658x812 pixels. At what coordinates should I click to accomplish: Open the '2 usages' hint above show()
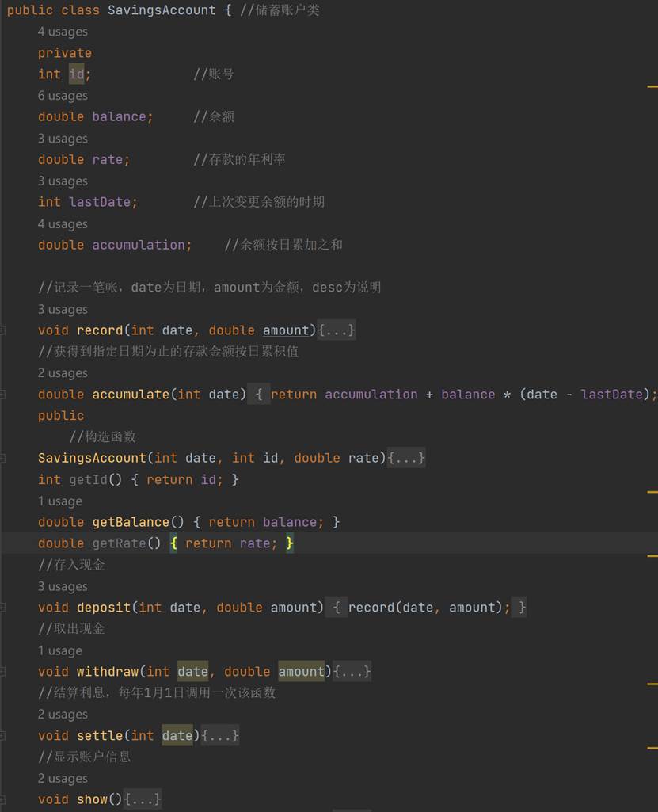coord(63,779)
